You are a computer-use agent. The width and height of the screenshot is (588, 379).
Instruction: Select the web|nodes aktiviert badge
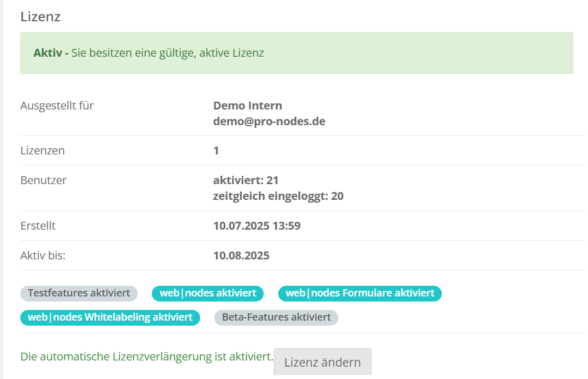tap(207, 293)
